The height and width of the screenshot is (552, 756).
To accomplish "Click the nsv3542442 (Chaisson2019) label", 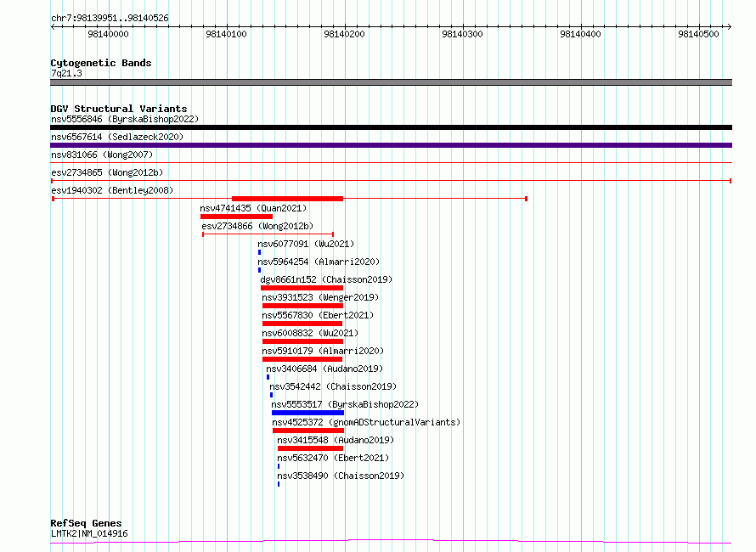I will [333, 386].
